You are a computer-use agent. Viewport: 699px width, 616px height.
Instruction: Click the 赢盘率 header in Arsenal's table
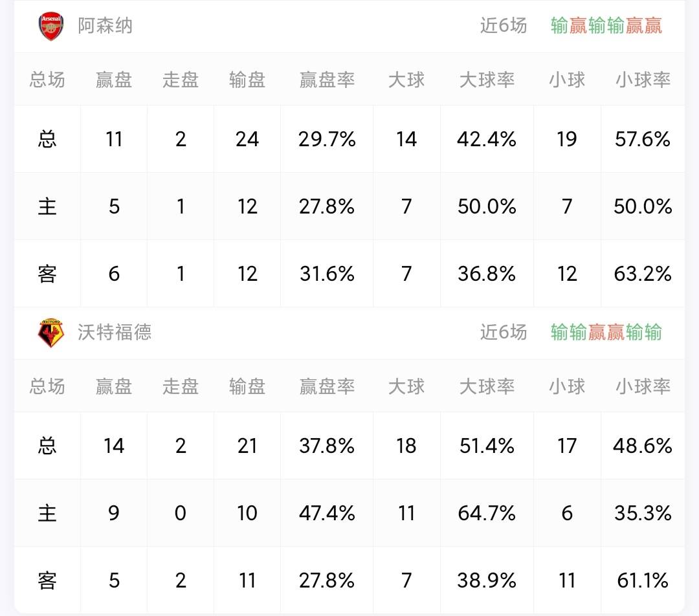327,80
